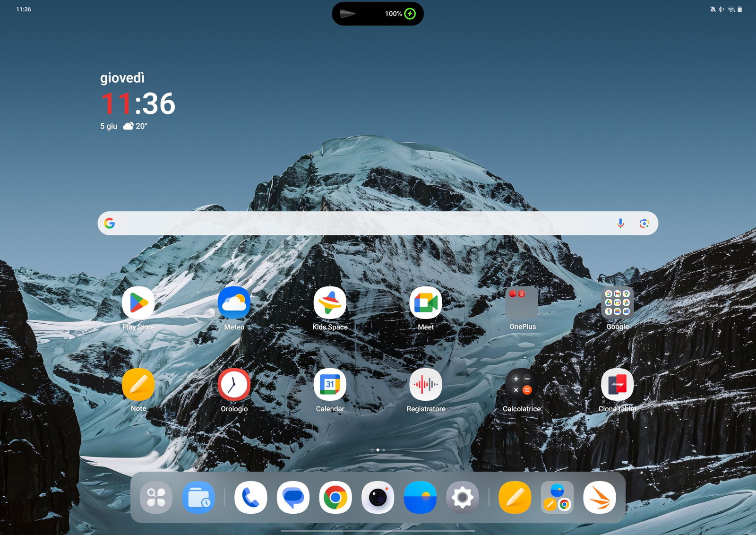Open the app drawer from dock

click(x=156, y=497)
